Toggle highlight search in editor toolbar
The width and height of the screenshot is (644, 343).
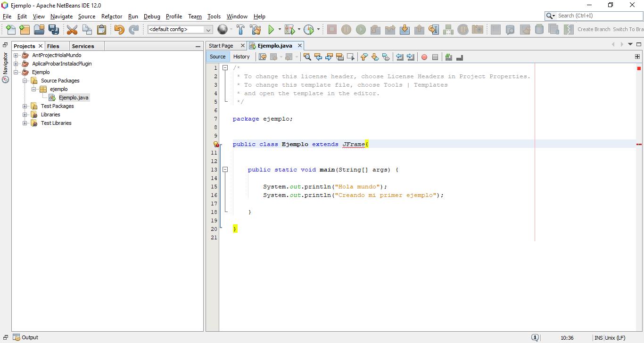(x=339, y=57)
